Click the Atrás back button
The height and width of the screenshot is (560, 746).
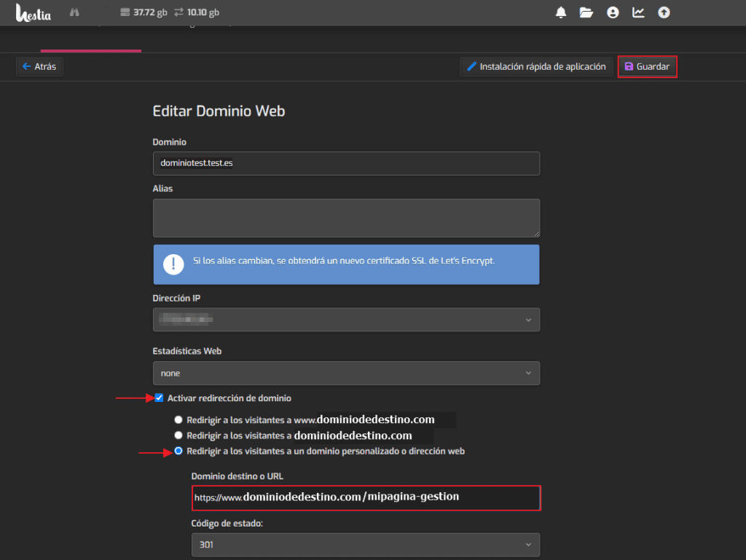(x=39, y=66)
